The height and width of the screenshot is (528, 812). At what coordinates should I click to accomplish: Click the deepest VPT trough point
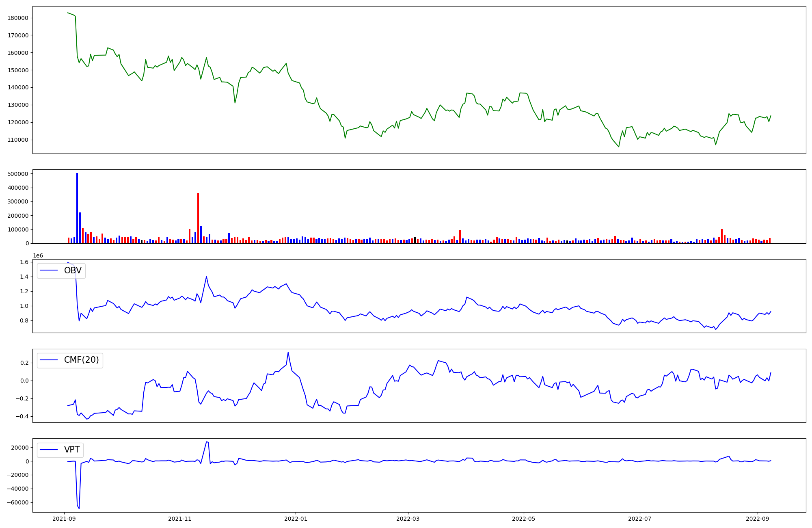tap(79, 509)
